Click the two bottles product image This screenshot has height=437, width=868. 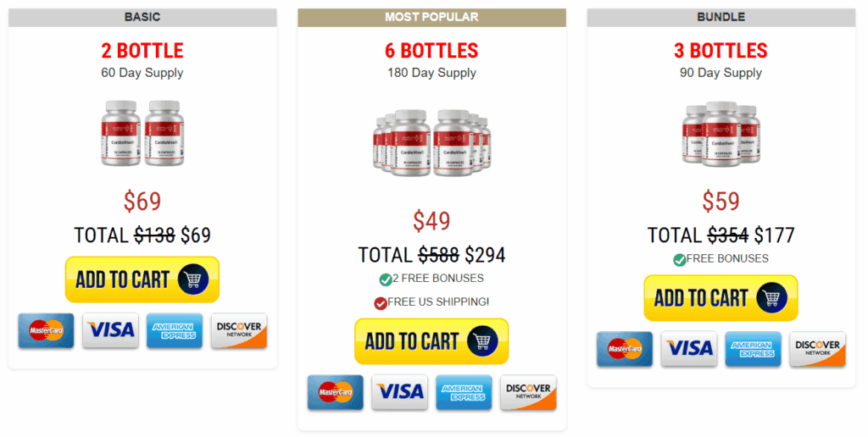(142, 133)
